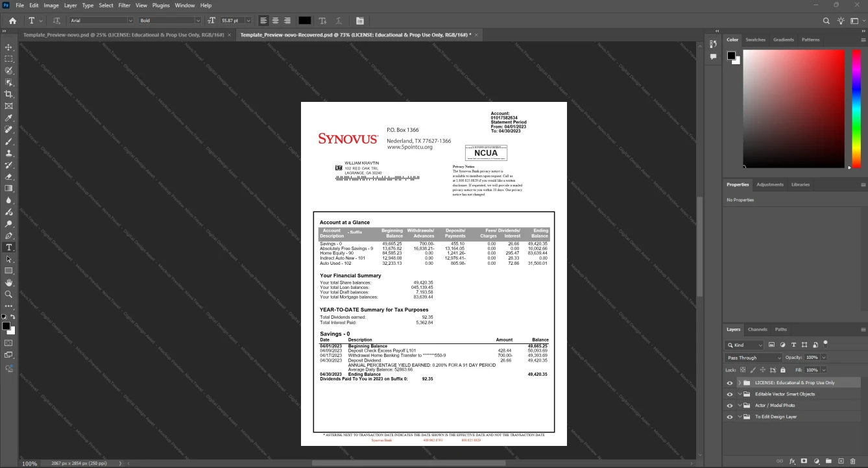Toggle text orientation in options bar
Screen dimensions: 868x468
click(56, 21)
